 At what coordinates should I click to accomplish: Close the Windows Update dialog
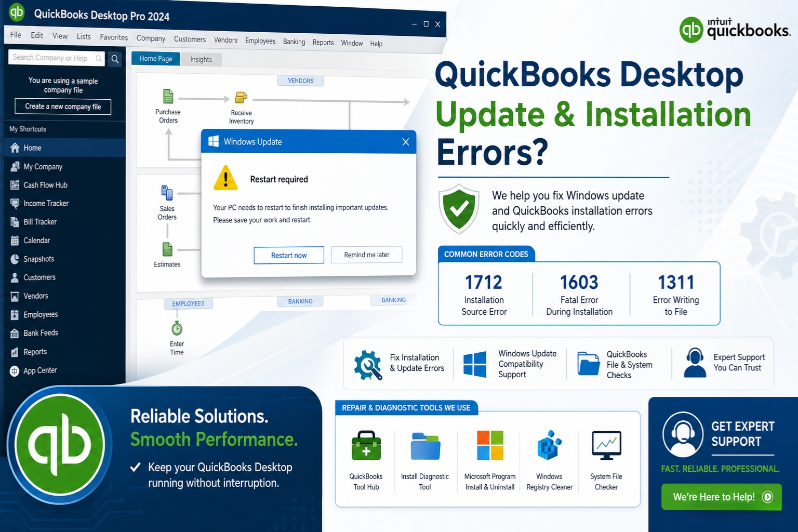(x=406, y=142)
